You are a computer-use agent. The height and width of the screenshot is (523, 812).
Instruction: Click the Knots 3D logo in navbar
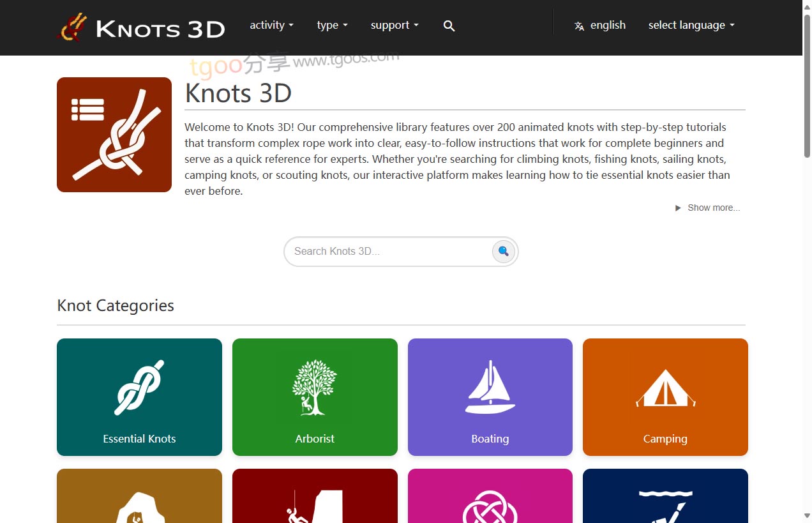pyautogui.click(x=141, y=27)
